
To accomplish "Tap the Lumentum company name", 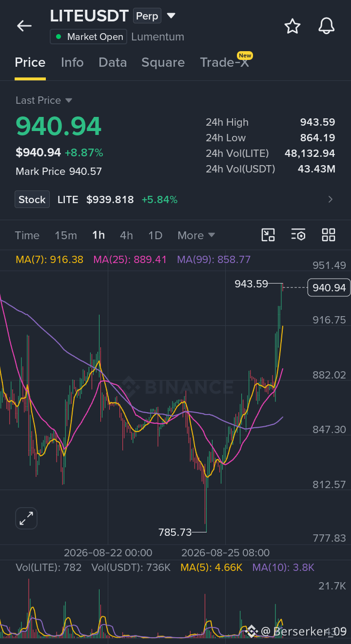I will point(157,37).
